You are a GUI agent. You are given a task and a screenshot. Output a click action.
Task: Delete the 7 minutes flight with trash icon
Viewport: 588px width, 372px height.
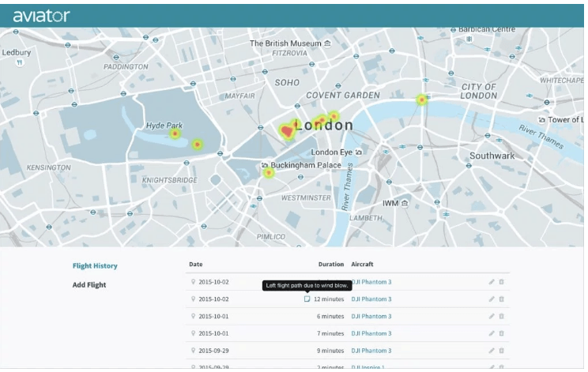[x=501, y=333]
